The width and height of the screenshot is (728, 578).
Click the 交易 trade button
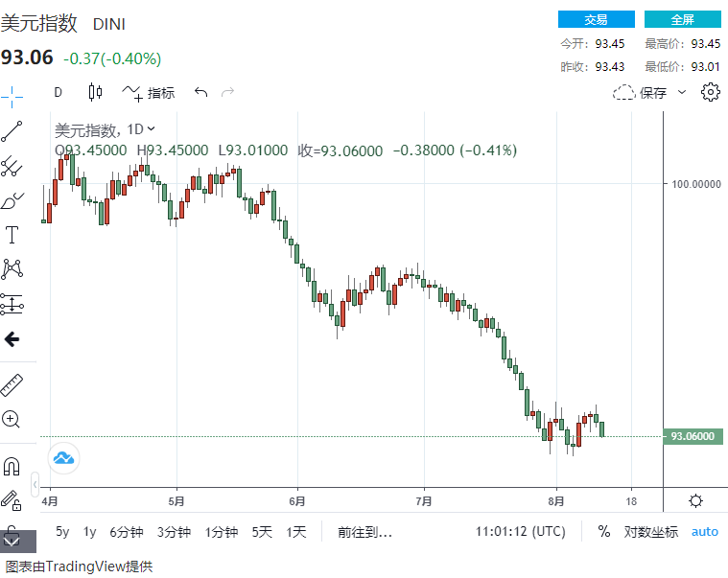coord(597,19)
